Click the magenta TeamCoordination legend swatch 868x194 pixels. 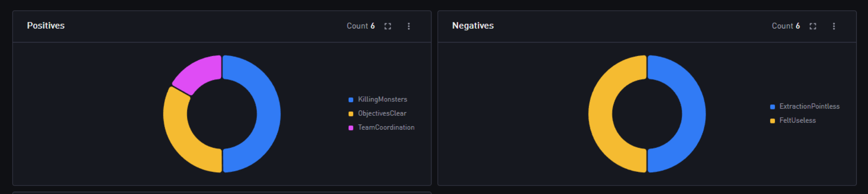pos(351,128)
